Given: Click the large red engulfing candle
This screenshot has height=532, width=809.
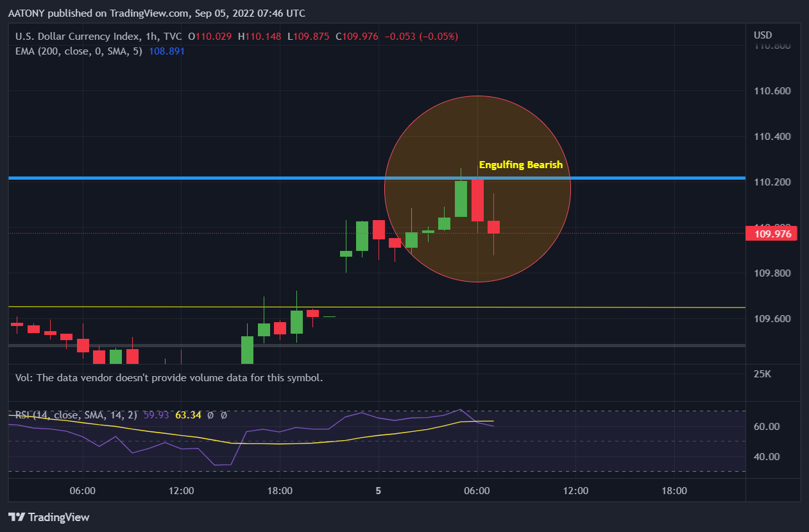Looking at the screenshot, I should [477, 200].
